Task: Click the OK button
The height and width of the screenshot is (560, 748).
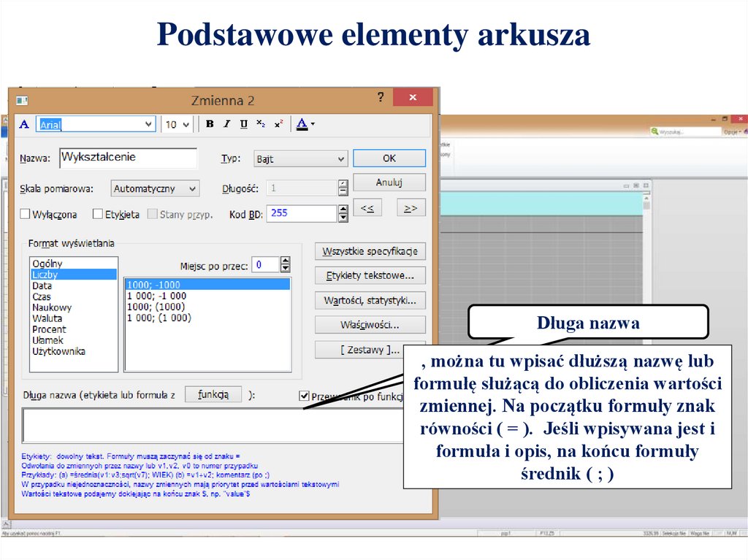Action: 389,158
